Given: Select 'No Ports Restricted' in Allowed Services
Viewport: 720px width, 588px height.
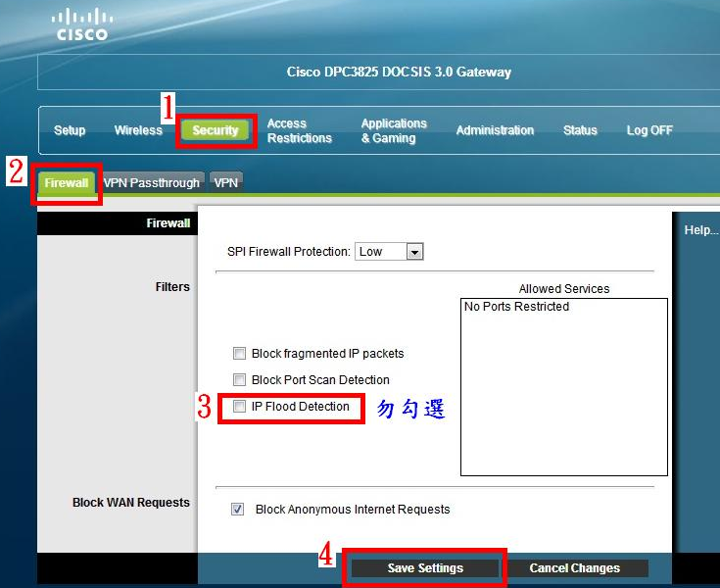Looking at the screenshot, I should [x=516, y=307].
